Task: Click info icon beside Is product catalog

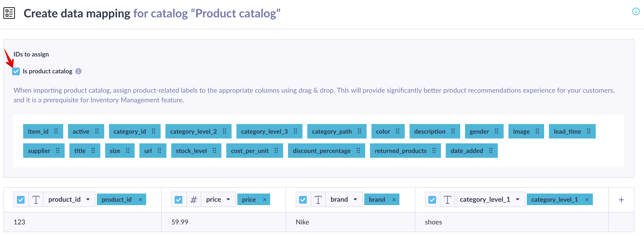Action: tap(78, 71)
